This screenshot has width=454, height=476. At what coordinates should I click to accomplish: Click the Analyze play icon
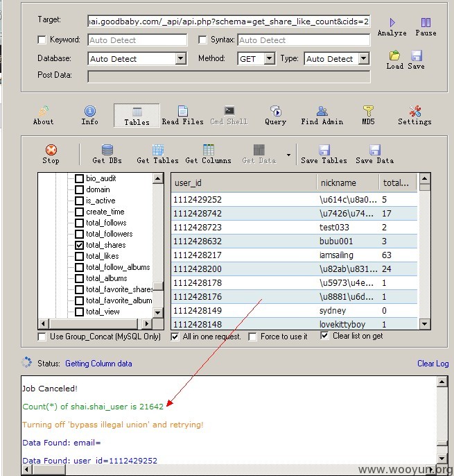[392, 22]
